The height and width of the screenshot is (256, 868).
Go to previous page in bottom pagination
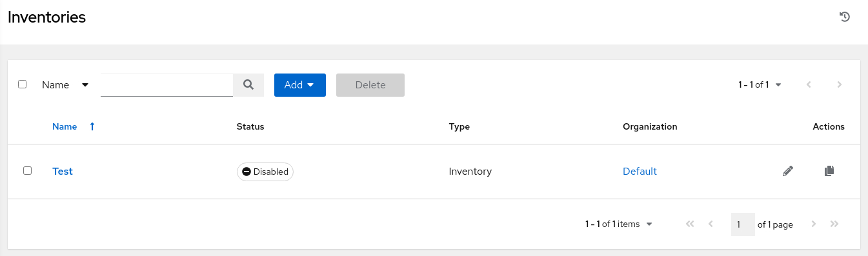coord(711,224)
